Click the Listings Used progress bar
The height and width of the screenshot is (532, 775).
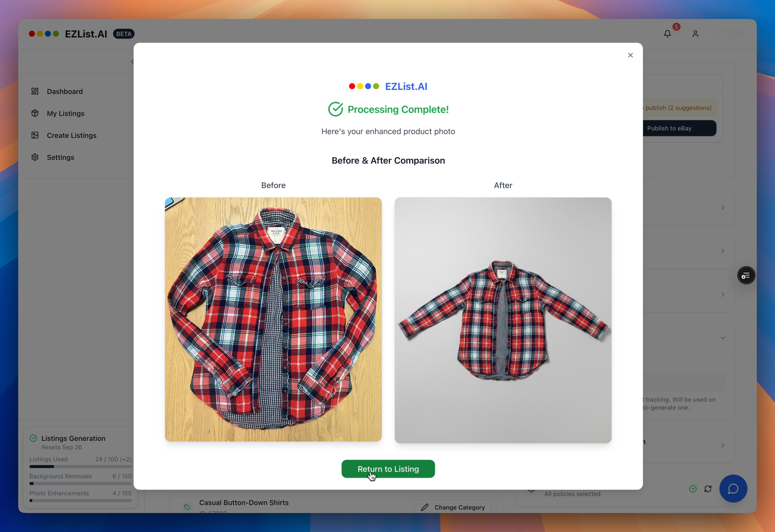point(80,467)
